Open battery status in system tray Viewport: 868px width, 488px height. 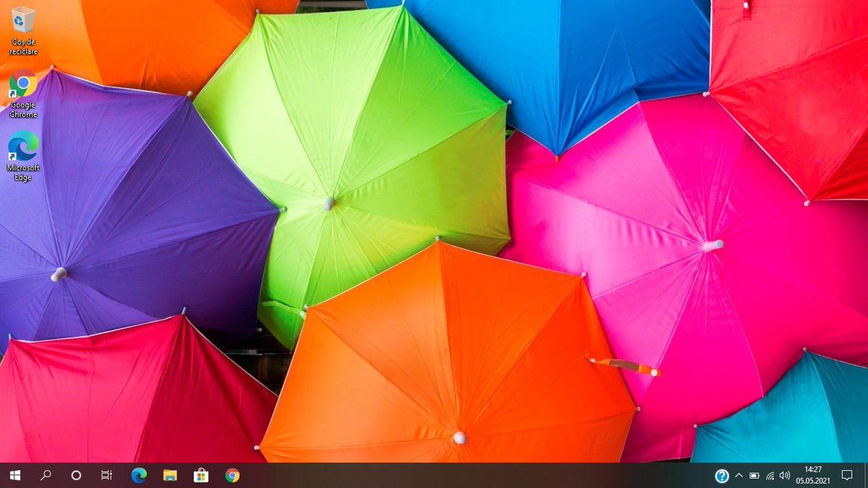pos(754,476)
